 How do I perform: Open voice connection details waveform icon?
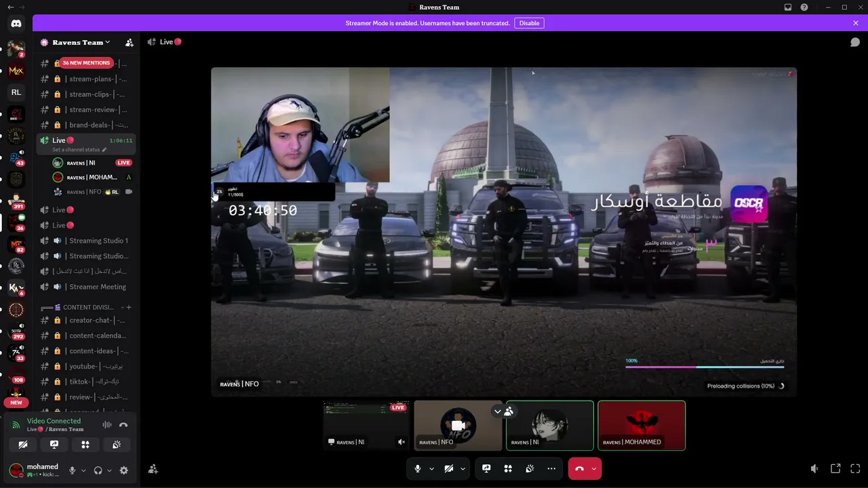107,425
